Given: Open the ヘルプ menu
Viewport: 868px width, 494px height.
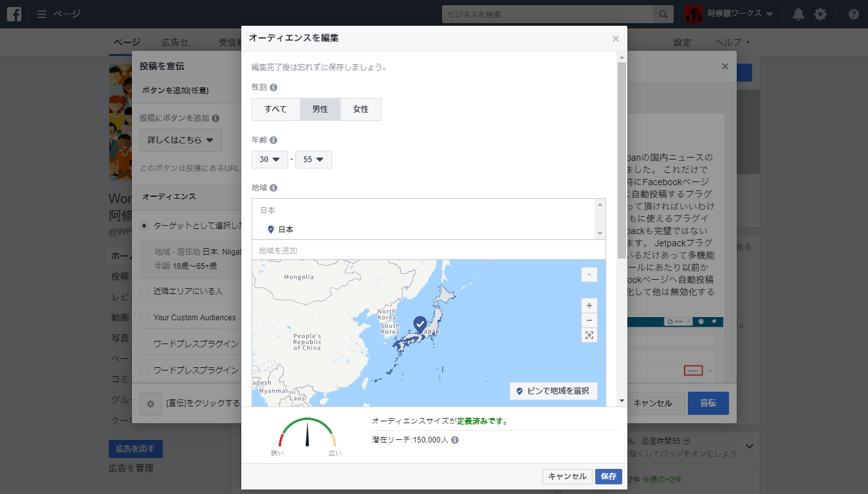Looking at the screenshot, I should point(732,42).
